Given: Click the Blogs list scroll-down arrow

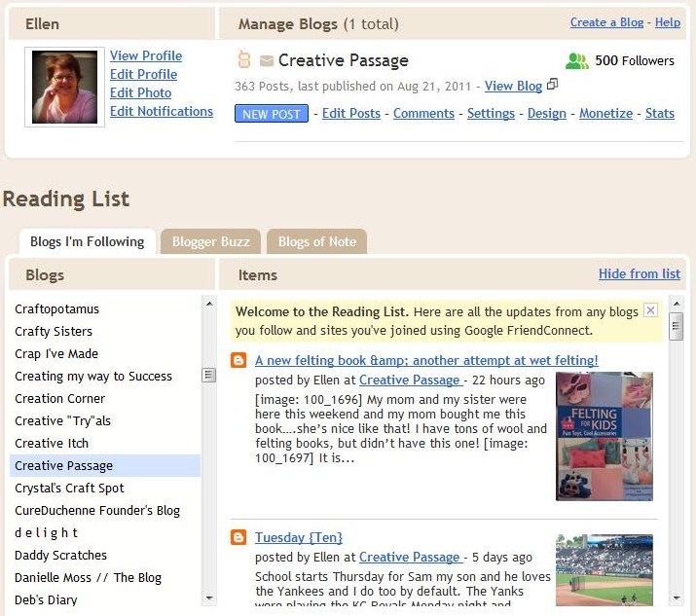Looking at the screenshot, I should coord(208,598).
